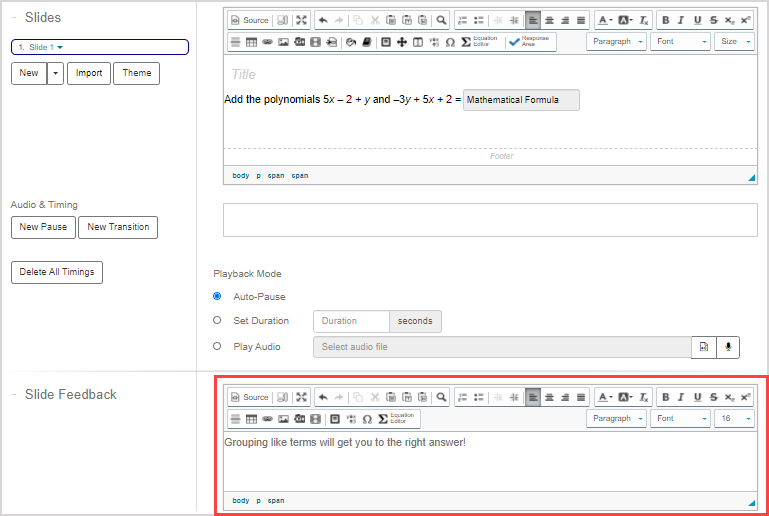Viewport: 769px width, 516px height.
Task: Click the audio file browse icon
Action: [704, 347]
